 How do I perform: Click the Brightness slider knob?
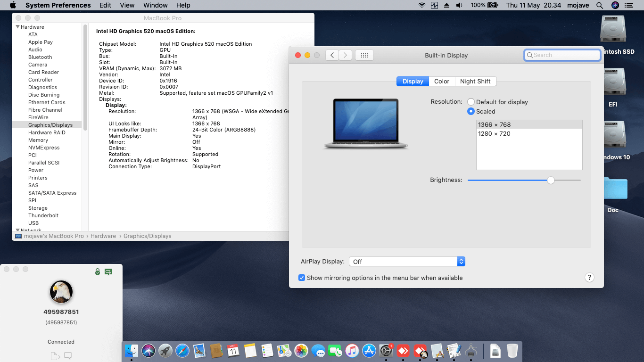(551, 180)
